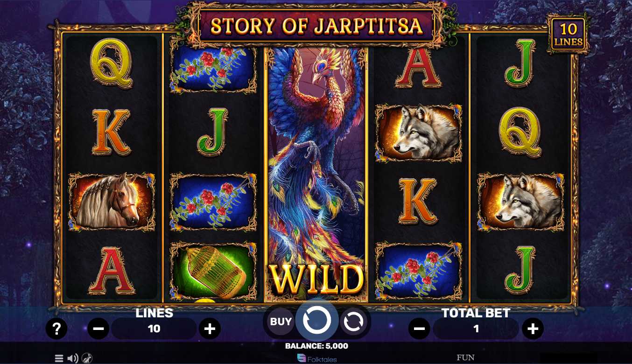The width and height of the screenshot is (632, 364).
Task: Mute the game sound speaker icon
Action: [x=73, y=358]
